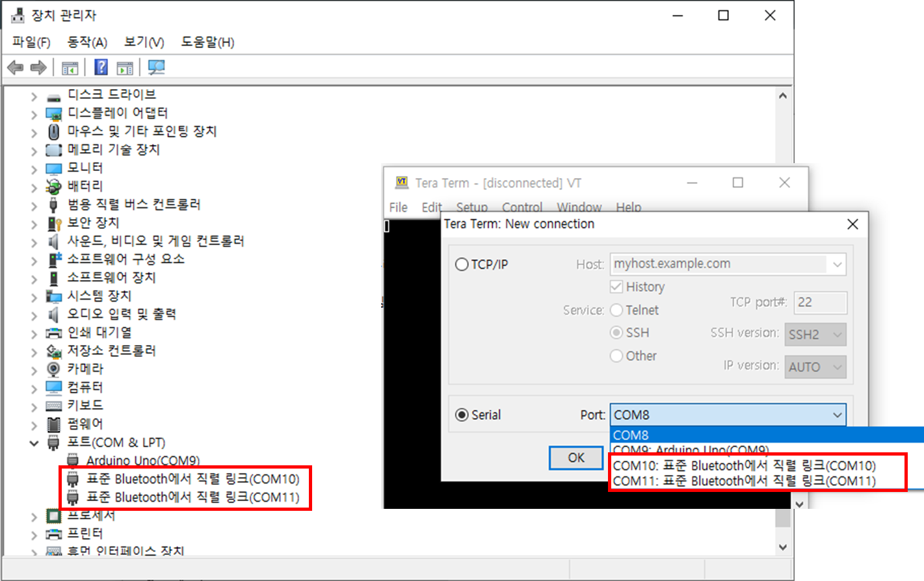Expand the 디스크 드라이브 tree node

pyautogui.click(x=34, y=96)
